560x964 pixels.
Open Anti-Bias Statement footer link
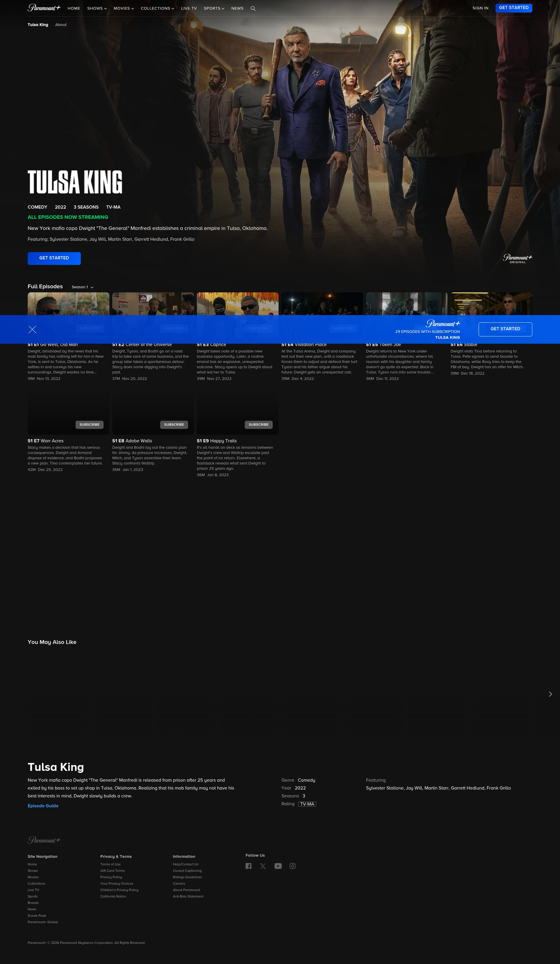click(188, 897)
